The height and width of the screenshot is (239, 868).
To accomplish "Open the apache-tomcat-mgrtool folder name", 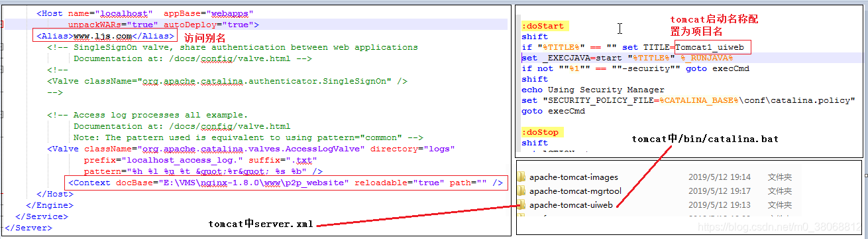I will [576, 191].
